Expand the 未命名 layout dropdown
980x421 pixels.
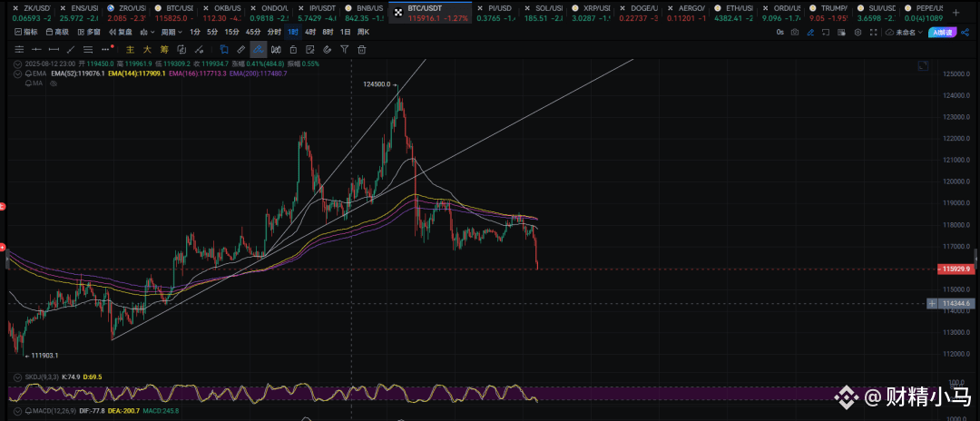click(907, 32)
